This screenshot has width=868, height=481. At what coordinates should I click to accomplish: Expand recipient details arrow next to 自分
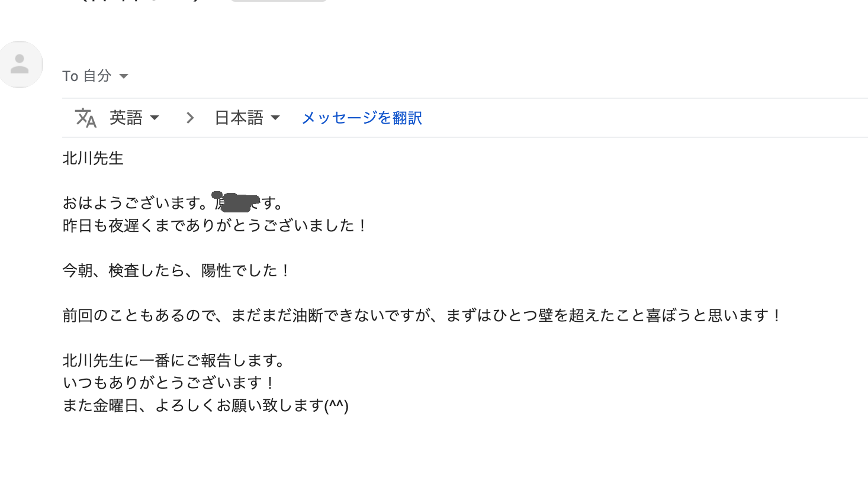[x=124, y=76]
